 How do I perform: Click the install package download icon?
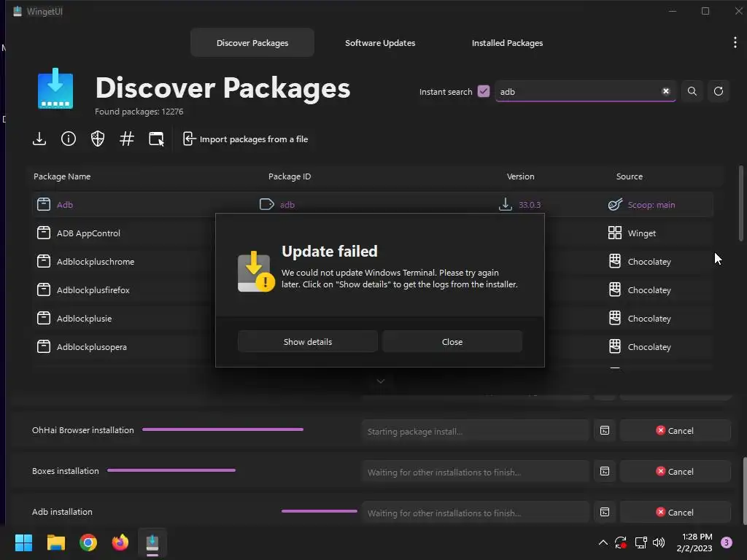click(x=39, y=139)
